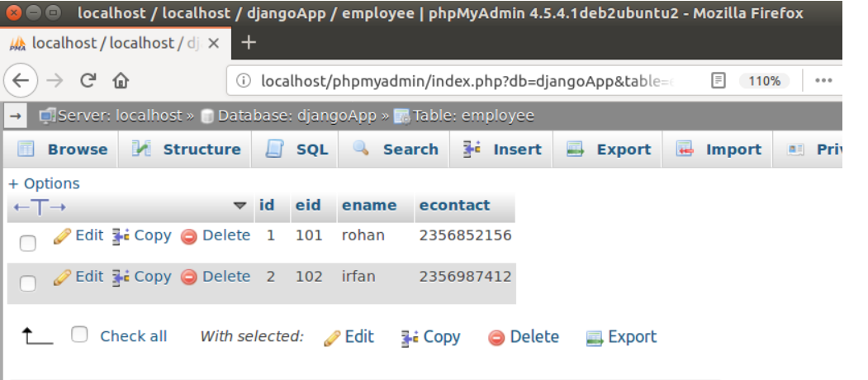Open a new tab with the plus icon
Image resolution: width=868 pixels, height=380 pixels.
[249, 43]
